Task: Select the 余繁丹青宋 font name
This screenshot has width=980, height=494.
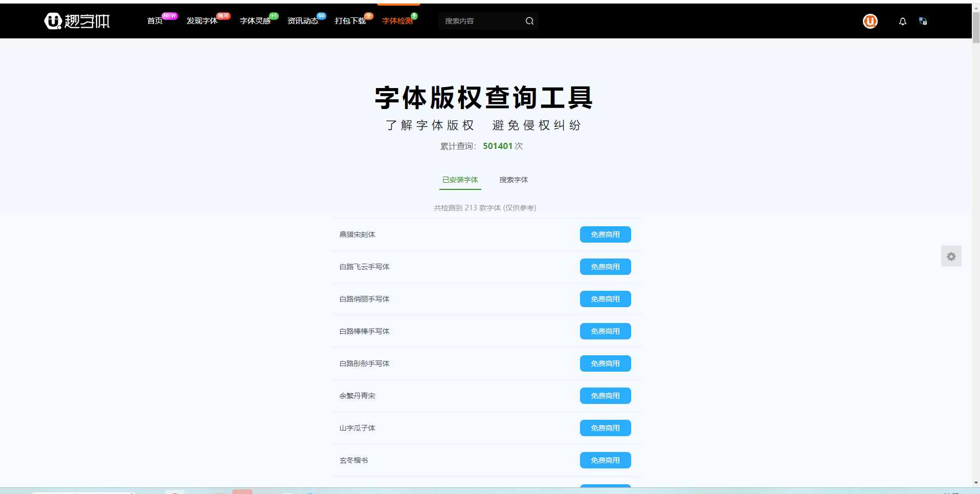Action: coord(358,396)
